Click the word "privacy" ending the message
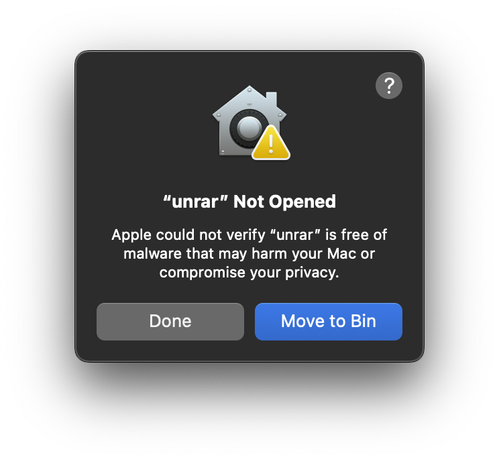 [x=310, y=273]
